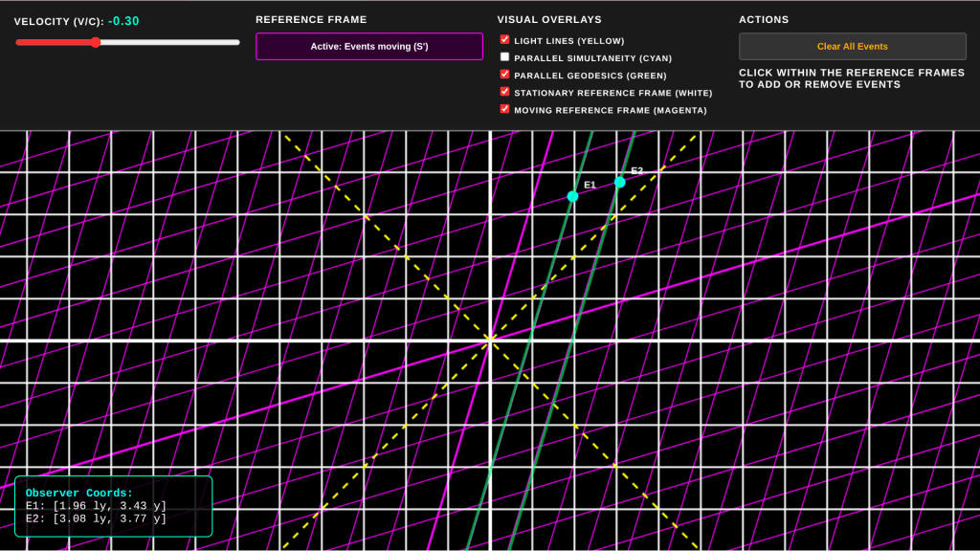The image size is (980, 551).
Task: Click the 'Visual Overlays' section heading
Action: pos(547,20)
